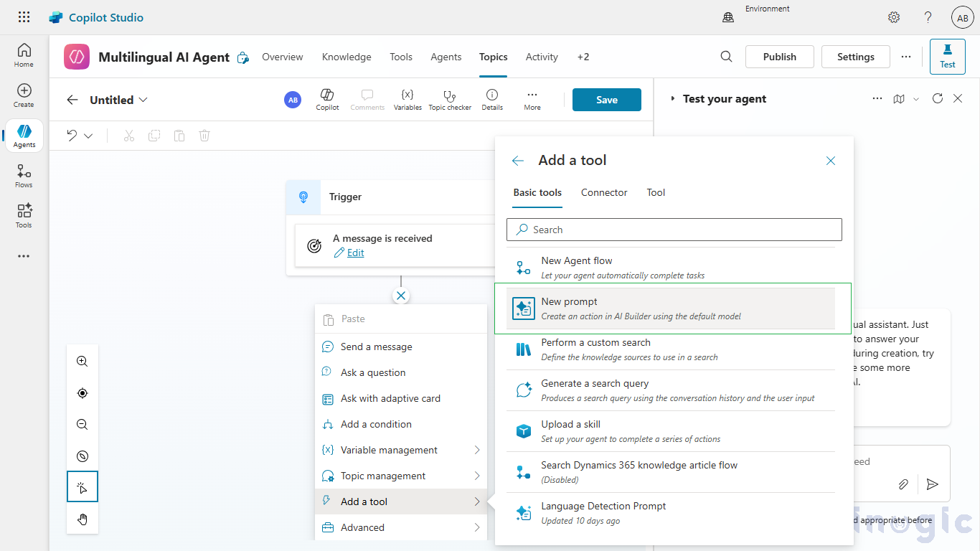Click the zoom in canvas icon
This screenshot has width=980, height=551.
tap(83, 362)
